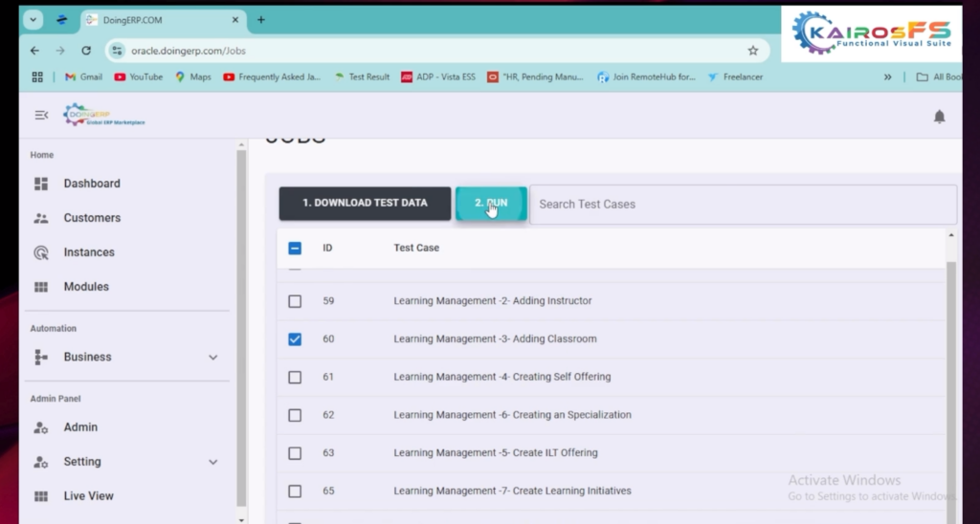Screen dimensions: 980x524
Task: Bookmark this page with the star icon
Action: [x=753, y=51]
